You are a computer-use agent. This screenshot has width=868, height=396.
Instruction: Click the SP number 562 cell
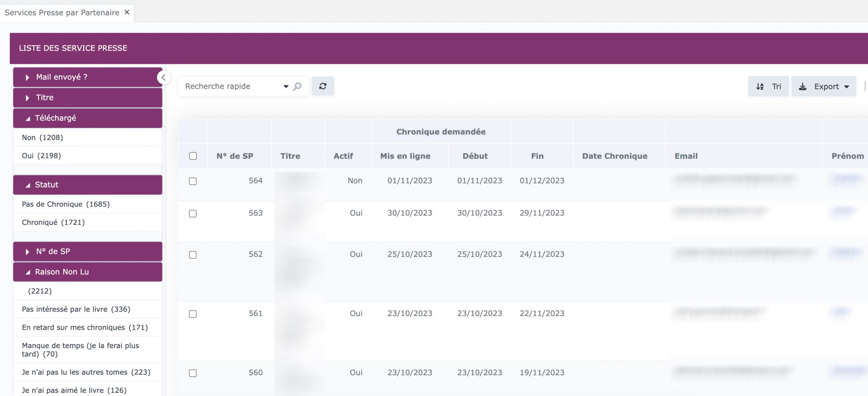[x=255, y=255]
